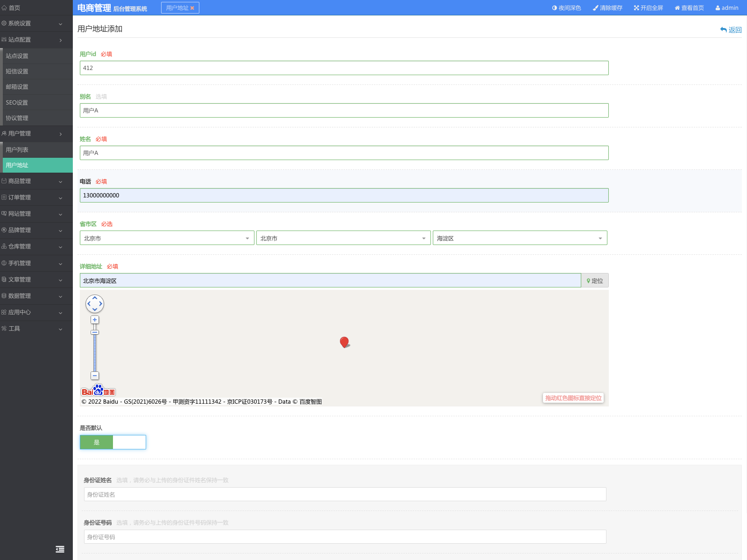Zoom in the map with plus button
This screenshot has height=560, width=747.
[x=95, y=320]
